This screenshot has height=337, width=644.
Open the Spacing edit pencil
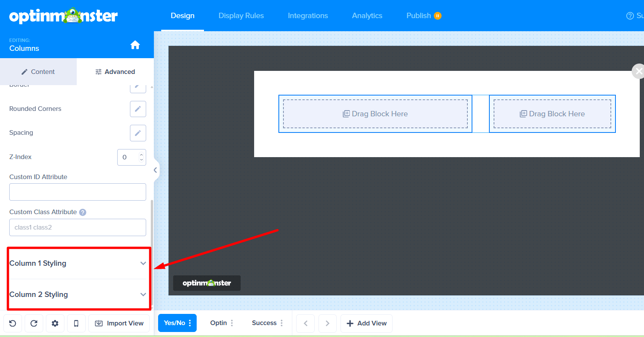pos(138,133)
